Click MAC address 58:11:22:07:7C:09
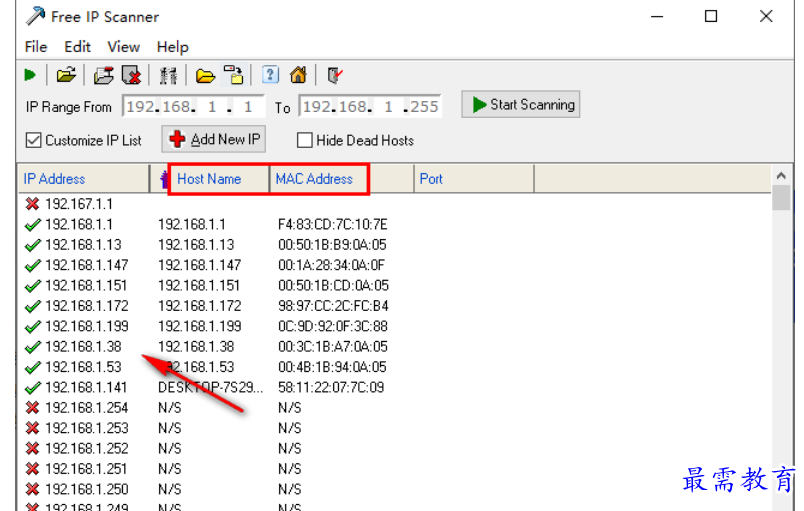This screenshot has height=511, width=804. (x=331, y=387)
